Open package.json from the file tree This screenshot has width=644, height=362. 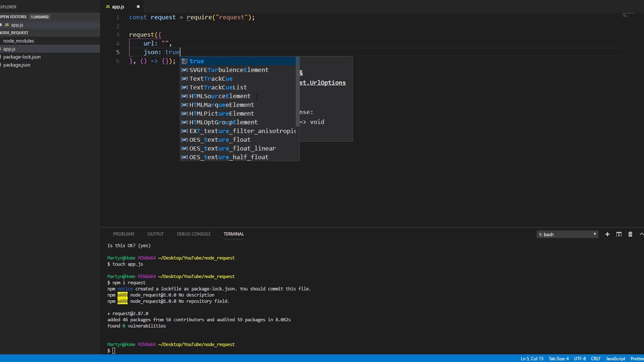tap(17, 65)
